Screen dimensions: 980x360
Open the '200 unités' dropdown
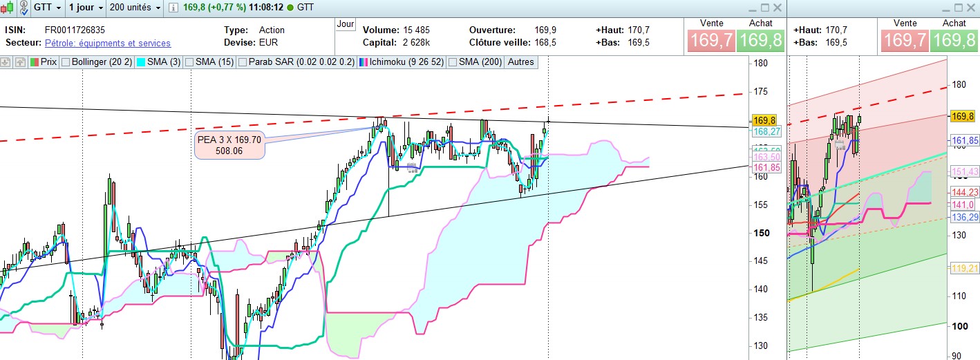click(136, 8)
